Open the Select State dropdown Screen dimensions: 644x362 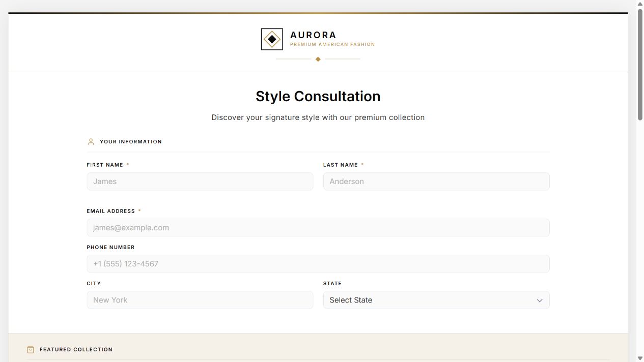tap(436, 300)
